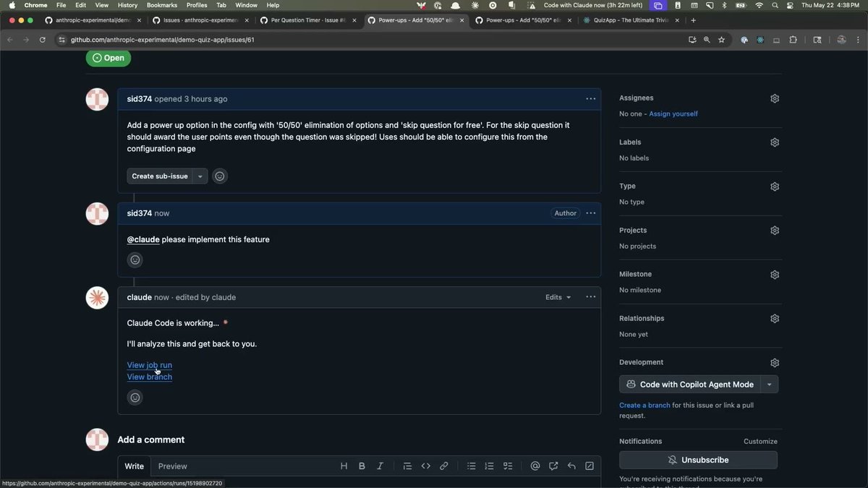Click the claude username on the latest comment
The height and width of the screenshot is (488, 868).
tap(140, 297)
